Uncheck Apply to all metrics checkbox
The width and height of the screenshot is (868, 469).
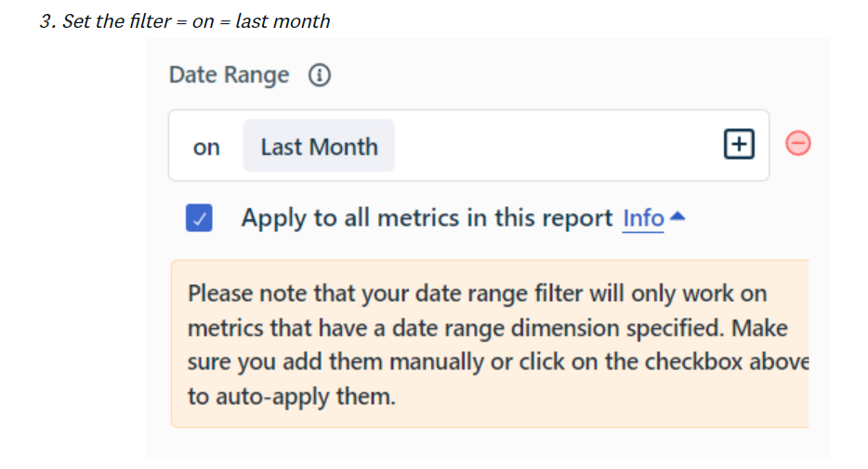coord(199,218)
